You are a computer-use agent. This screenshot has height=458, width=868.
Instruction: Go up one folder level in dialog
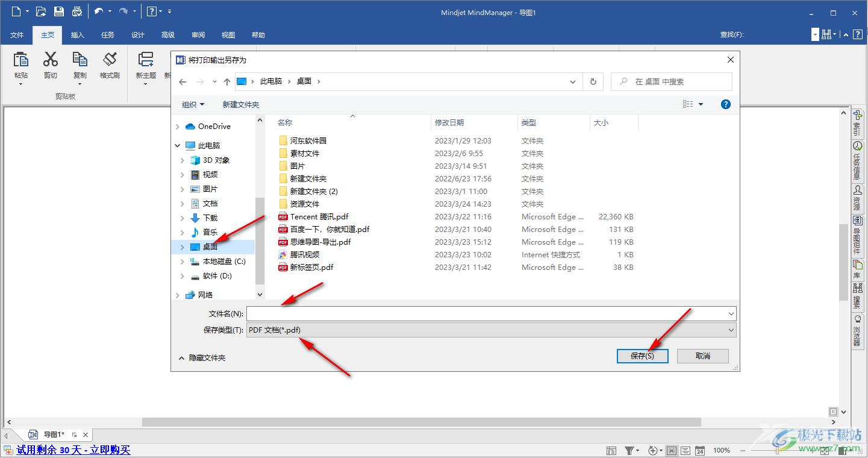point(227,81)
